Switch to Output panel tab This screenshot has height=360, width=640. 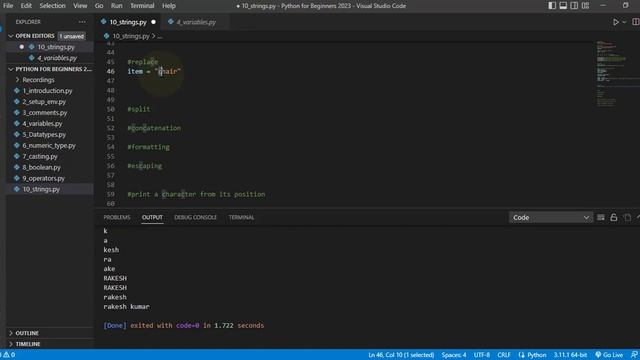(152, 217)
